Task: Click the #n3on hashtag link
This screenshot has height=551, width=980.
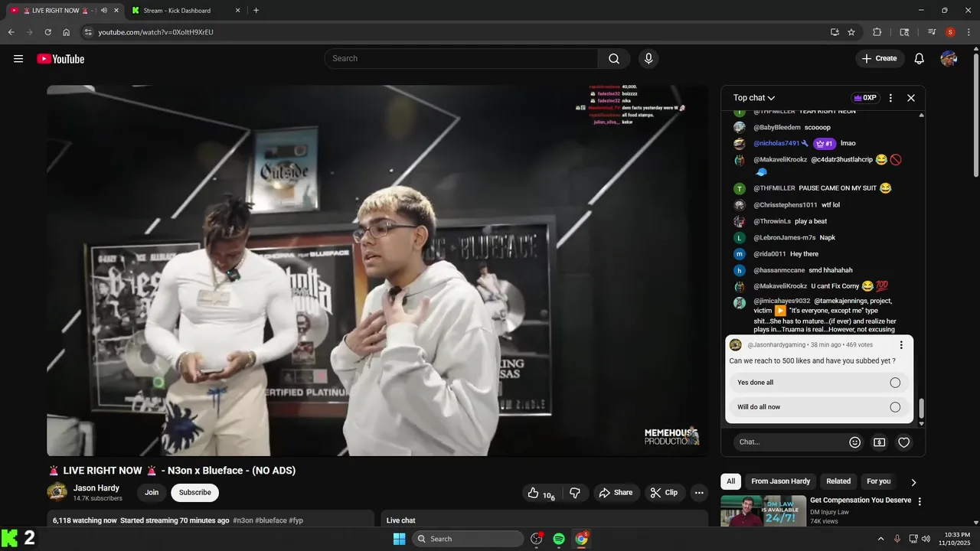Action: point(243,520)
